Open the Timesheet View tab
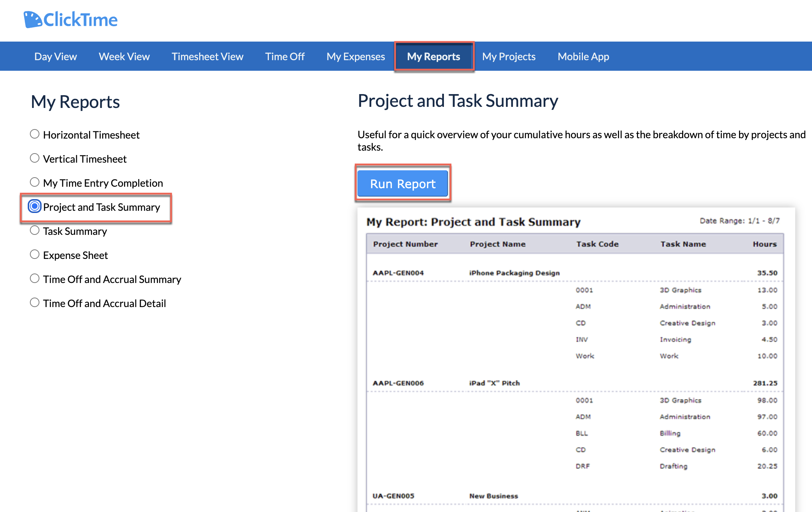812x512 pixels. pyautogui.click(x=207, y=57)
